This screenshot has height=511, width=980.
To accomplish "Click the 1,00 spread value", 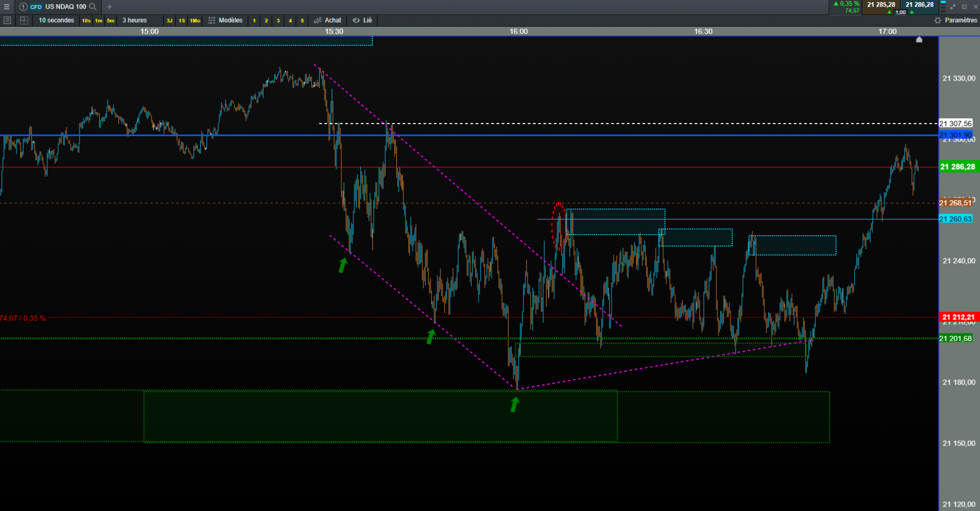I will pyautogui.click(x=901, y=12).
